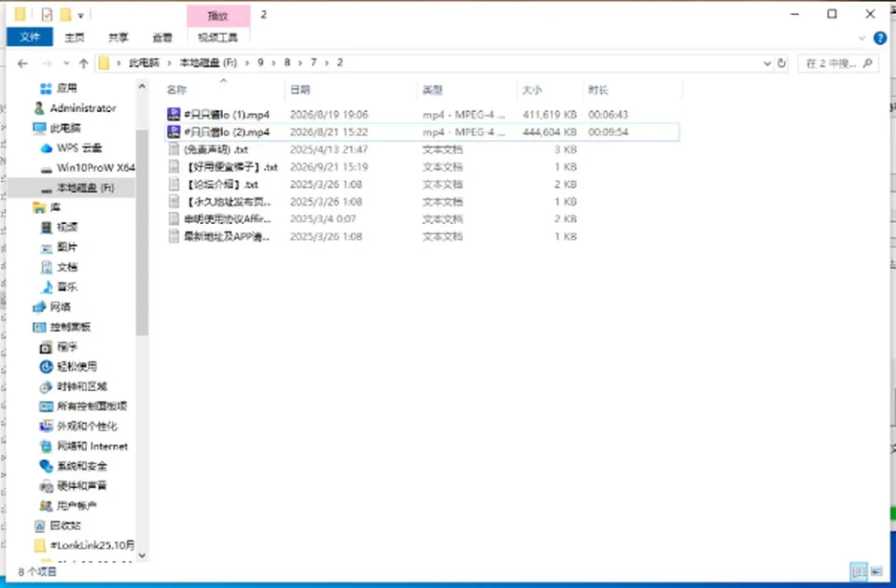Sort files by the 时长 column header
Viewport: 896px width, 588px height.
598,90
